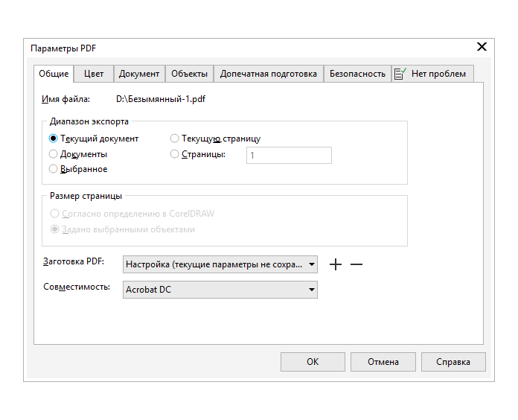
Task: Click the Отмена button
Action: 383,362
